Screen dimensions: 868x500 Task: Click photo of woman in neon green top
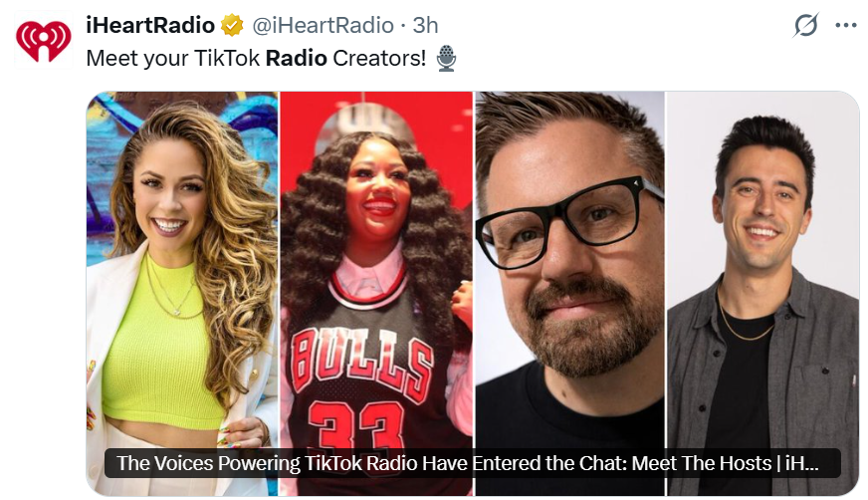[x=182, y=294]
